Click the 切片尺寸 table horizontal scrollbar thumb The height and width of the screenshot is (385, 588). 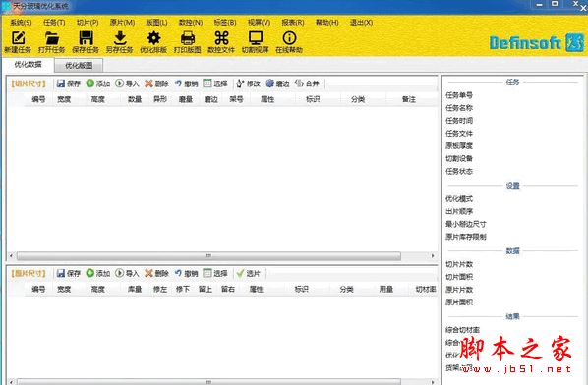208,256
